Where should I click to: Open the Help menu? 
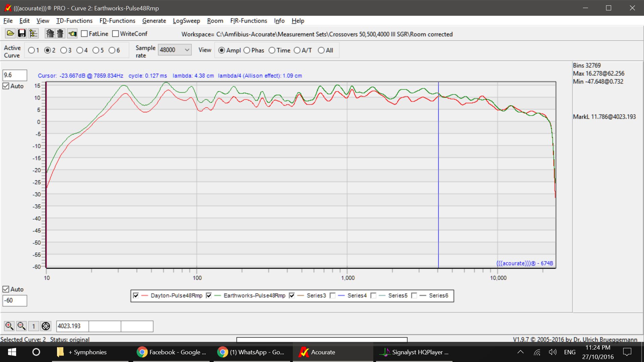tap(298, 21)
